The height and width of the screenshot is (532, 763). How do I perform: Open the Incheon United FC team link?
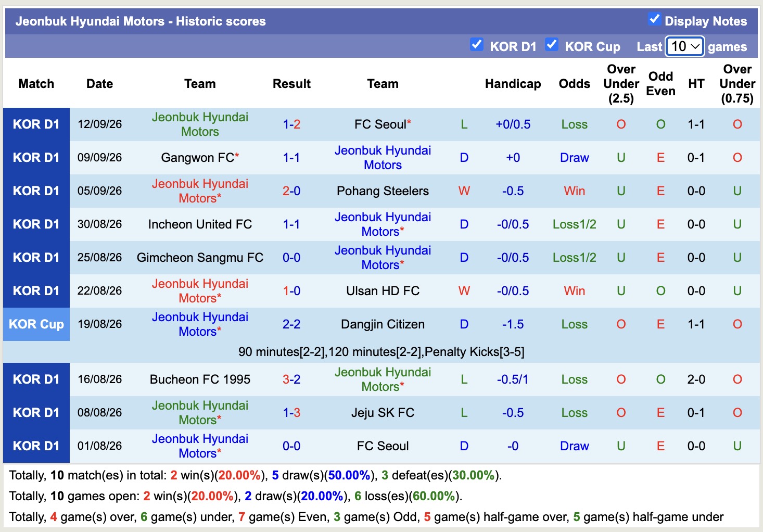200,224
